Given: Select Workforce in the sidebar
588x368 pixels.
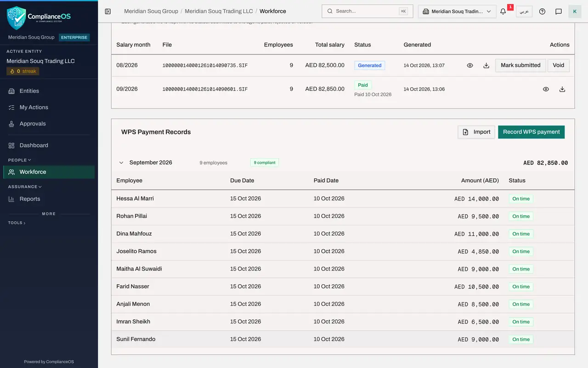Looking at the screenshot, I should tap(49, 172).
